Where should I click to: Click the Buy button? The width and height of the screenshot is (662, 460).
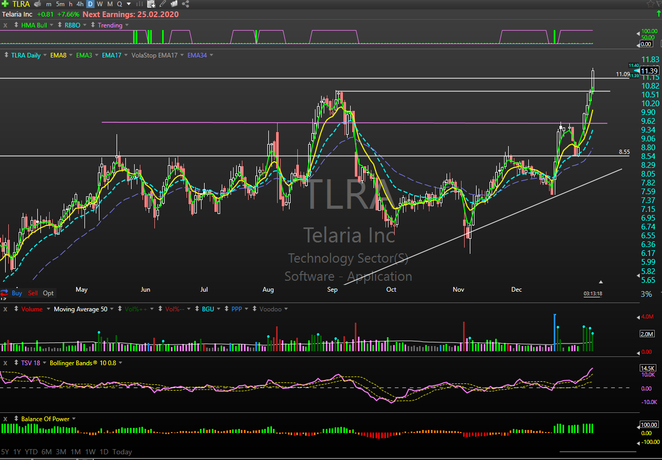point(17,293)
